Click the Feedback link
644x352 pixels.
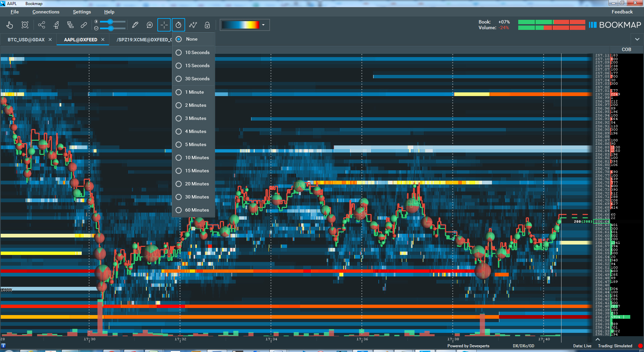(622, 12)
